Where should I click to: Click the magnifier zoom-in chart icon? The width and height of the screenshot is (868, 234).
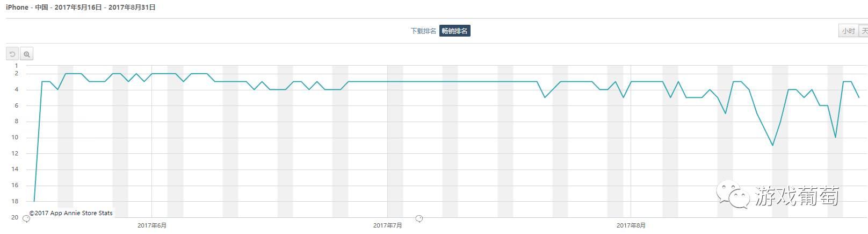26,54
